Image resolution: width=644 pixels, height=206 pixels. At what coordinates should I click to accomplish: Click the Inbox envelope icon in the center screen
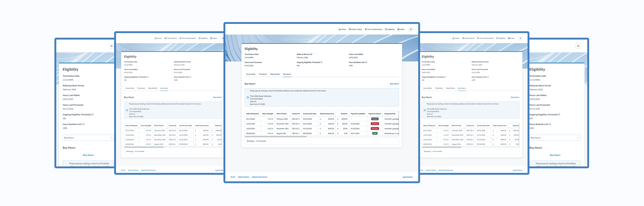pos(398,29)
